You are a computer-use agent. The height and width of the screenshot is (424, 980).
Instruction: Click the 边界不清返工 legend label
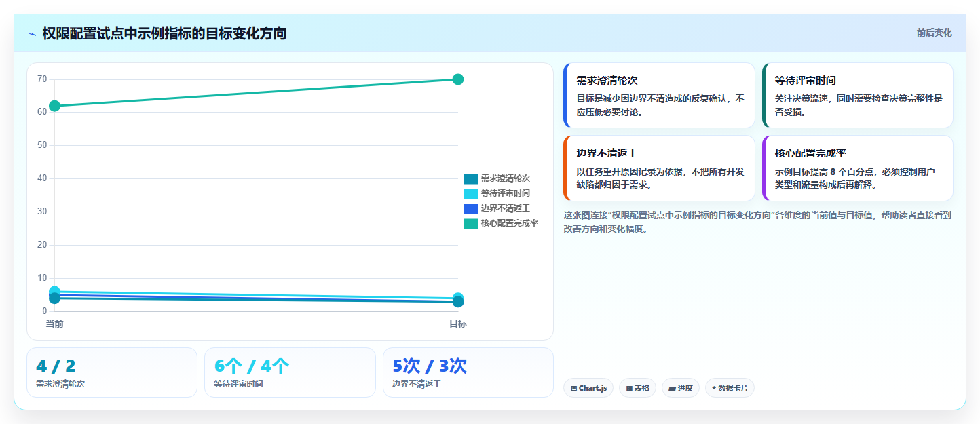point(506,209)
